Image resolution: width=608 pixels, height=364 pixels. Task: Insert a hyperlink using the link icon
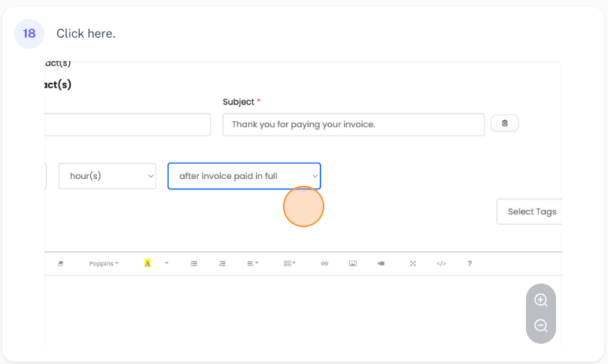coord(324,264)
